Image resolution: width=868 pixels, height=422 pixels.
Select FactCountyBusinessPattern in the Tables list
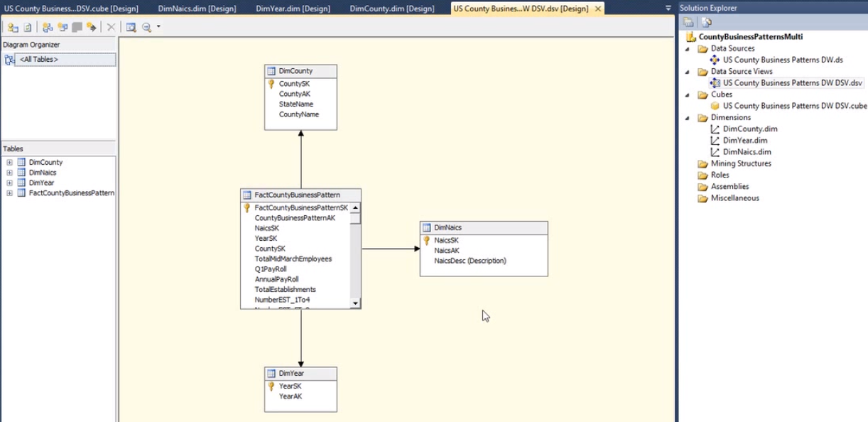(x=71, y=192)
